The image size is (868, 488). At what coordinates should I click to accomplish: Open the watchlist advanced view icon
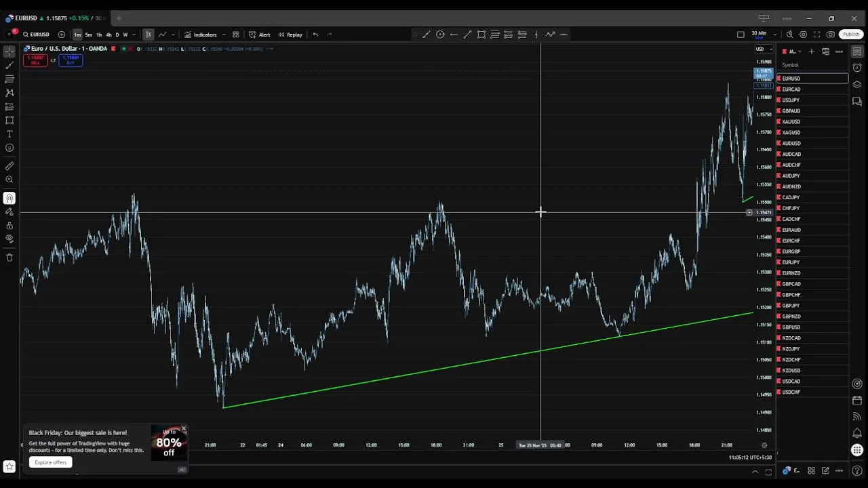pos(825,52)
